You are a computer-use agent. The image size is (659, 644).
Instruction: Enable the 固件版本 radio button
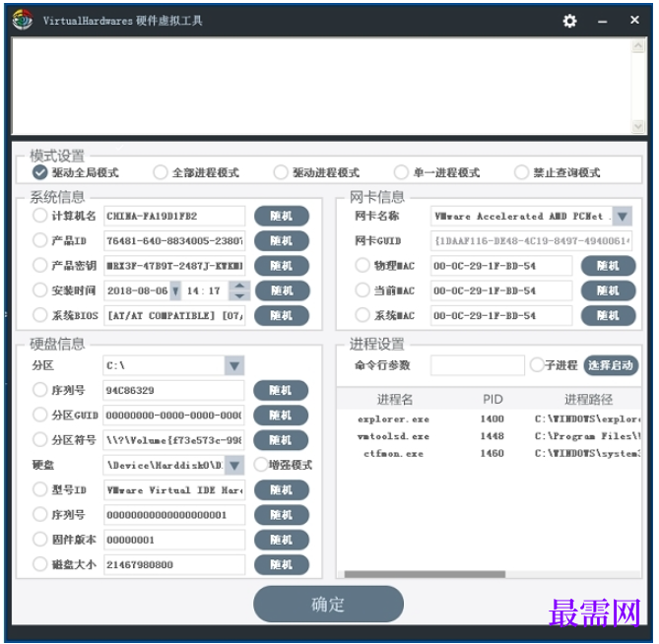coord(40,540)
